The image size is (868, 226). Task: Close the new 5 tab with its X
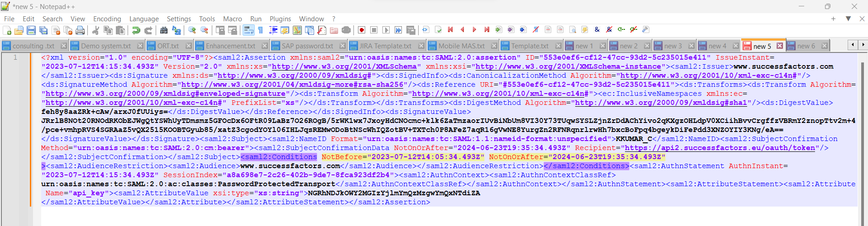[780, 46]
